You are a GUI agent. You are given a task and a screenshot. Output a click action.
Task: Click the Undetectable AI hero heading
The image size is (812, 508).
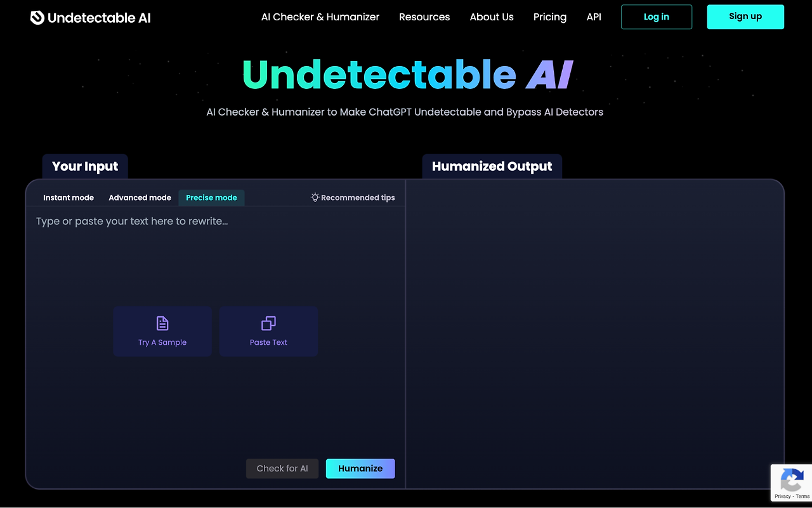[x=407, y=75]
